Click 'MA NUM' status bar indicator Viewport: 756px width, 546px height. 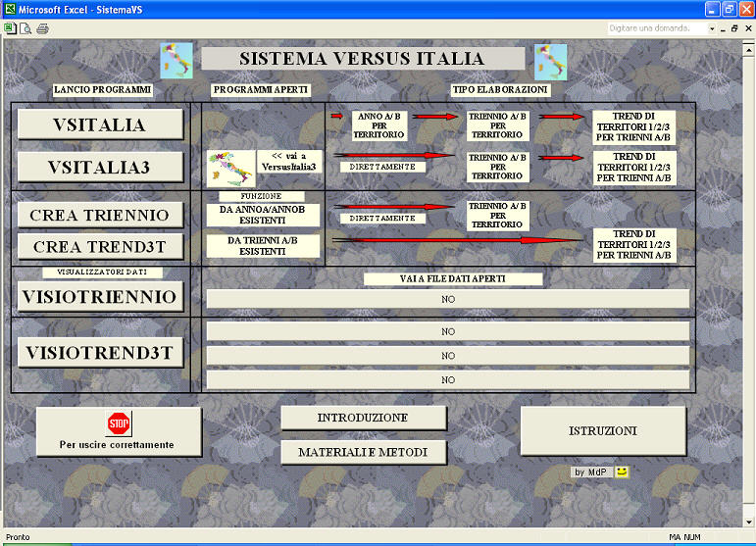point(685,537)
